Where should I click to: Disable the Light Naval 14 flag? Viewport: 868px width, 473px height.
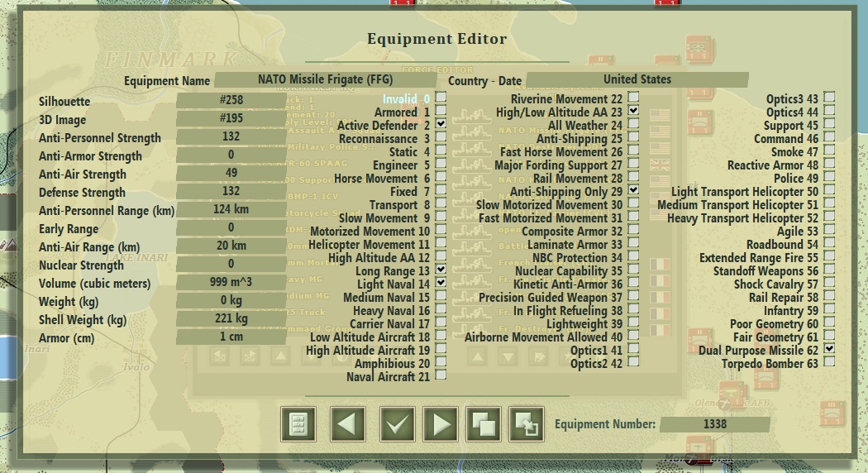441,283
